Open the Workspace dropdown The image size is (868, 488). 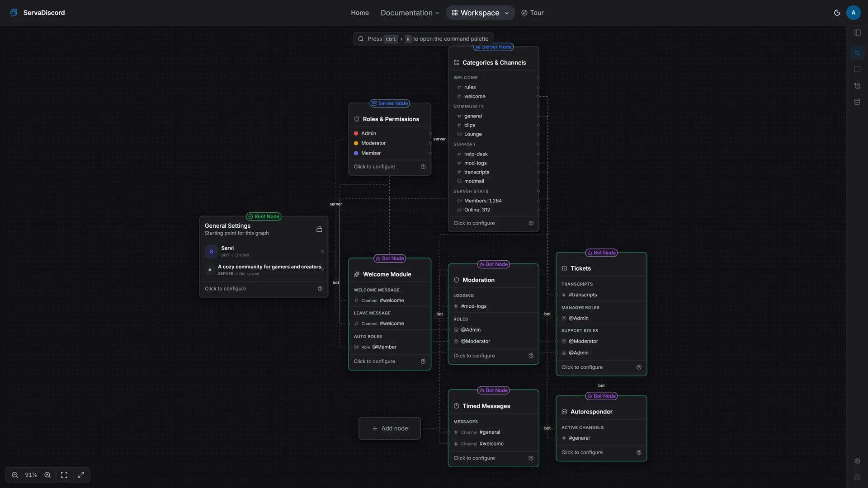point(480,13)
